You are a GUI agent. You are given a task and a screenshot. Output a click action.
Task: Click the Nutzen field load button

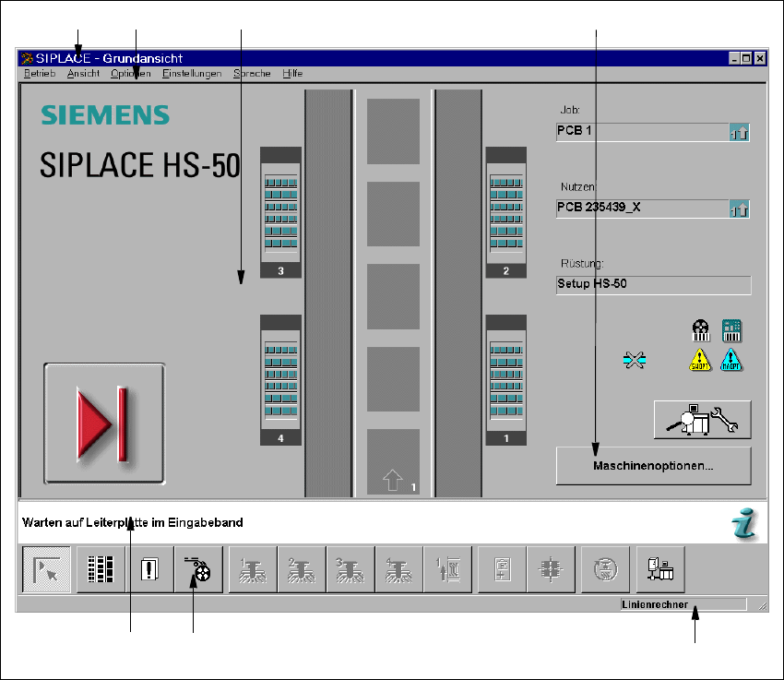(x=739, y=209)
